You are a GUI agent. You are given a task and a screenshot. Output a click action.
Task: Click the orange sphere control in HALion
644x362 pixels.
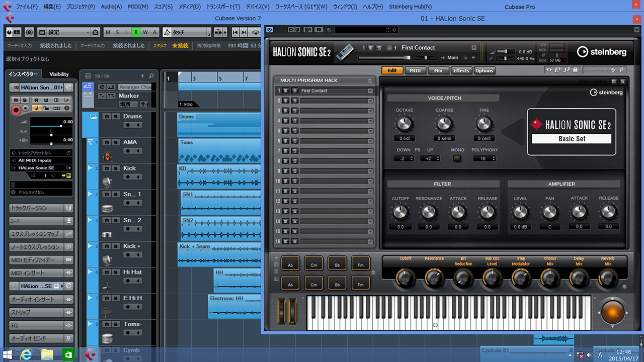pos(612,312)
